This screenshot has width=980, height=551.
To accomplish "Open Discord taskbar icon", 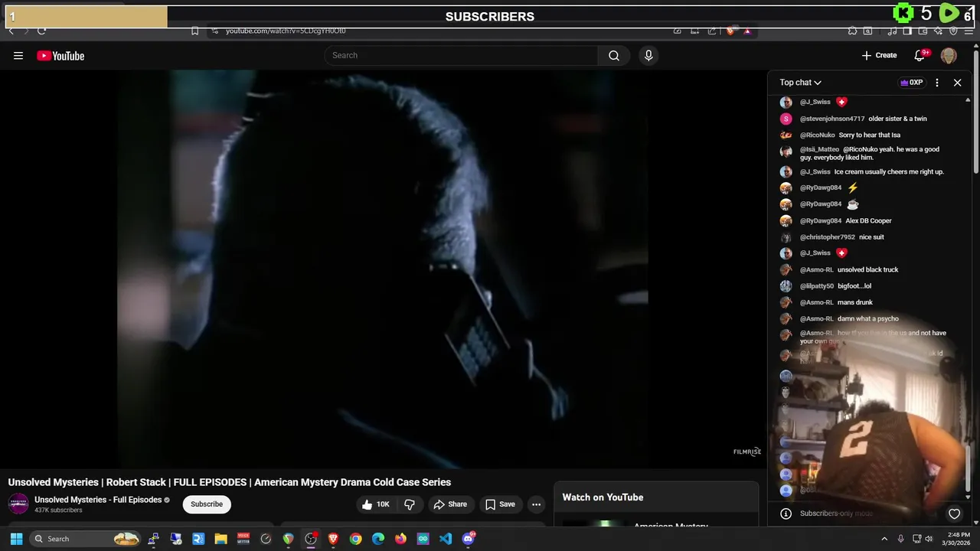I will [469, 539].
